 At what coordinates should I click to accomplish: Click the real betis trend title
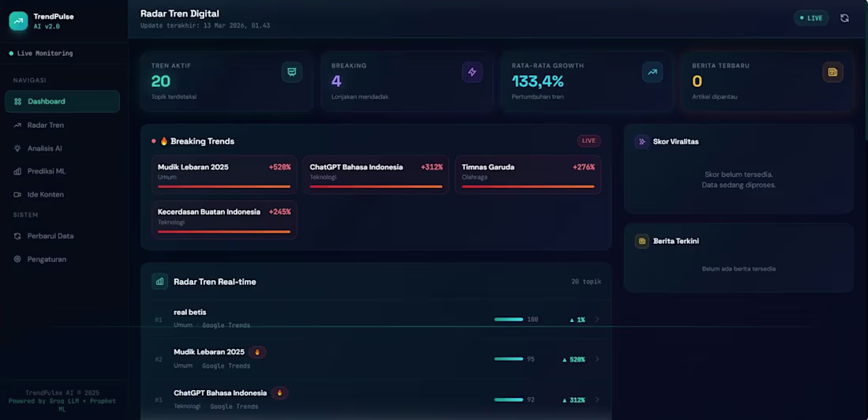pyautogui.click(x=190, y=312)
